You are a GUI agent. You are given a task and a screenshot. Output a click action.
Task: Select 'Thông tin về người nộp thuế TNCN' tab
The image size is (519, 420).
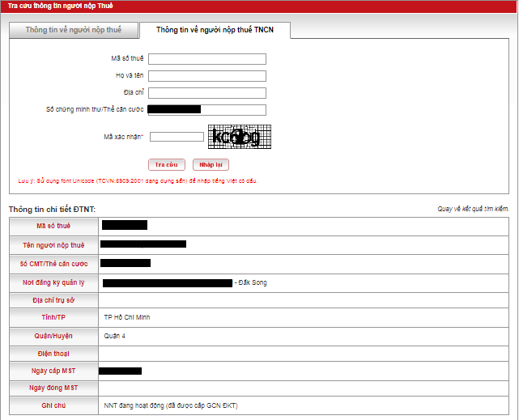(215, 30)
